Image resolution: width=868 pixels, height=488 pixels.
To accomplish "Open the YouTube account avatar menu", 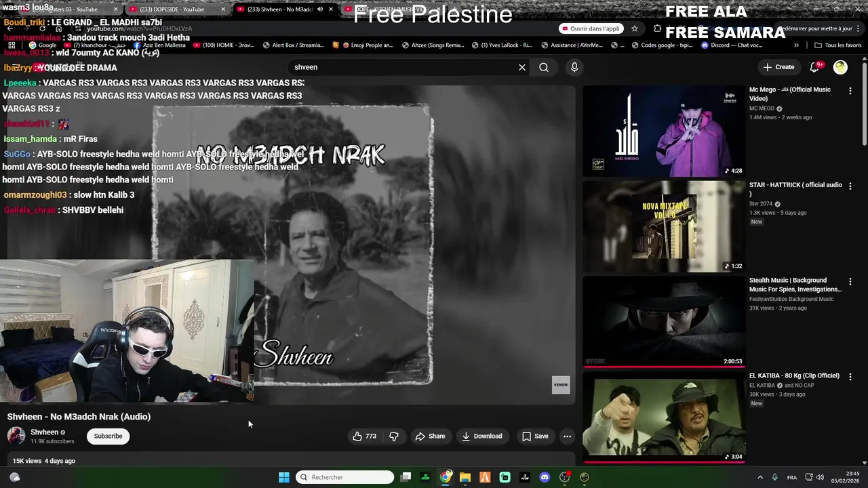I will (x=840, y=67).
